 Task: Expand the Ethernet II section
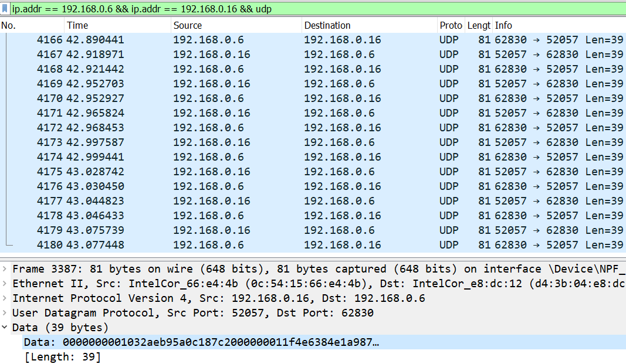coord(5,284)
